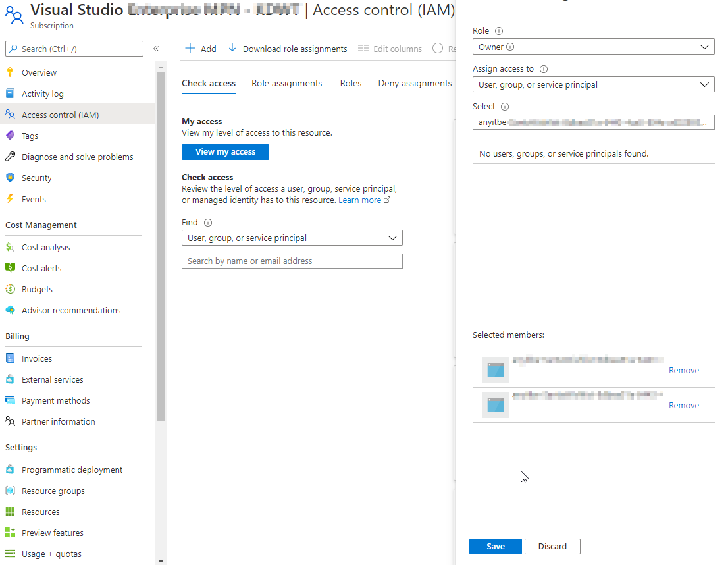Image resolution: width=728 pixels, height=565 pixels.
Task: Open the Assign access to dropdown
Action: coord(593,84)
